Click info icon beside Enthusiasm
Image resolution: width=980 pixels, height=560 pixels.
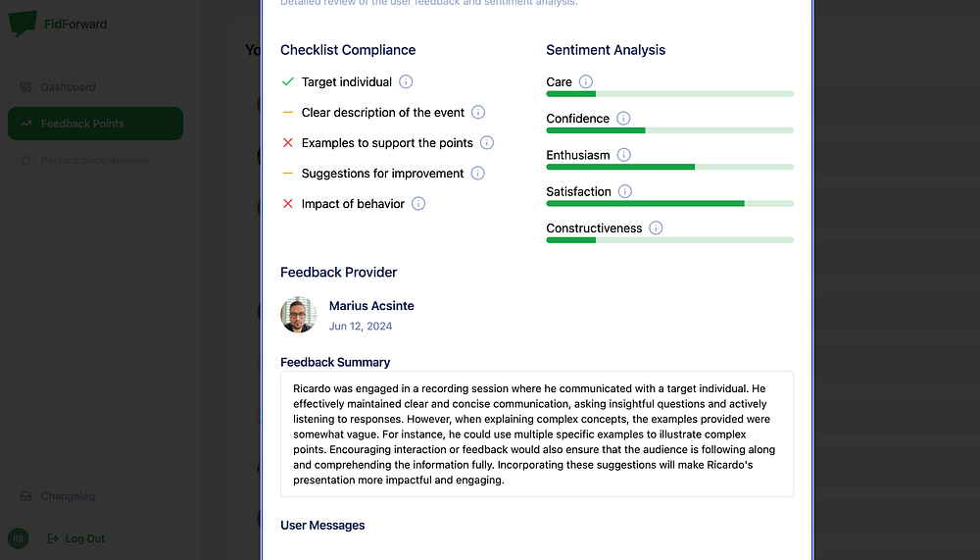[624, 155]
